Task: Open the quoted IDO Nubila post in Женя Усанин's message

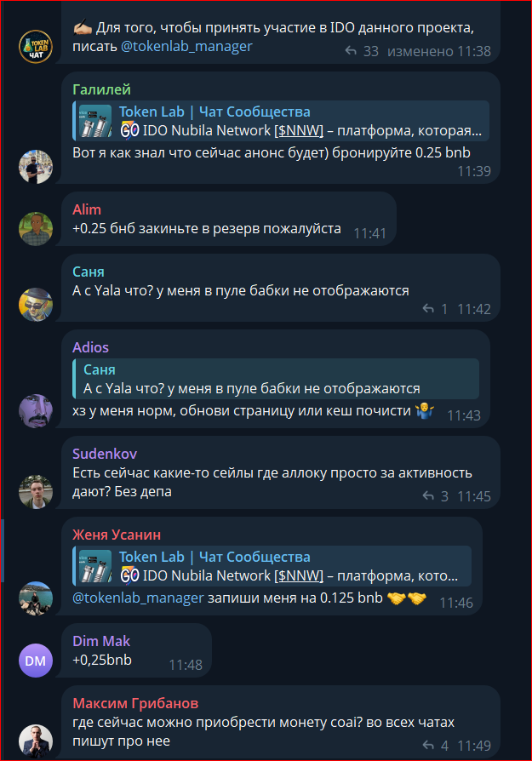Action: pyautogui.click(x=272, y=566)
